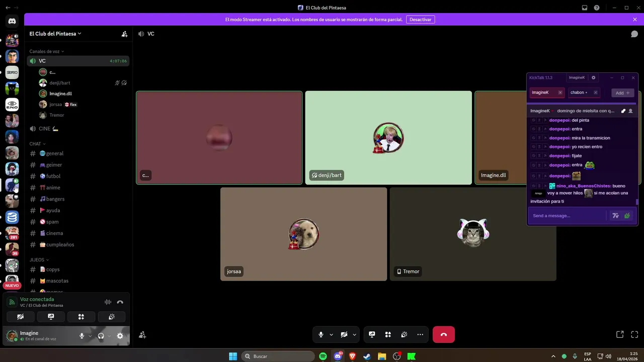Select jorsaa video tile
644x362 pixels.
[x=304, y=234]
